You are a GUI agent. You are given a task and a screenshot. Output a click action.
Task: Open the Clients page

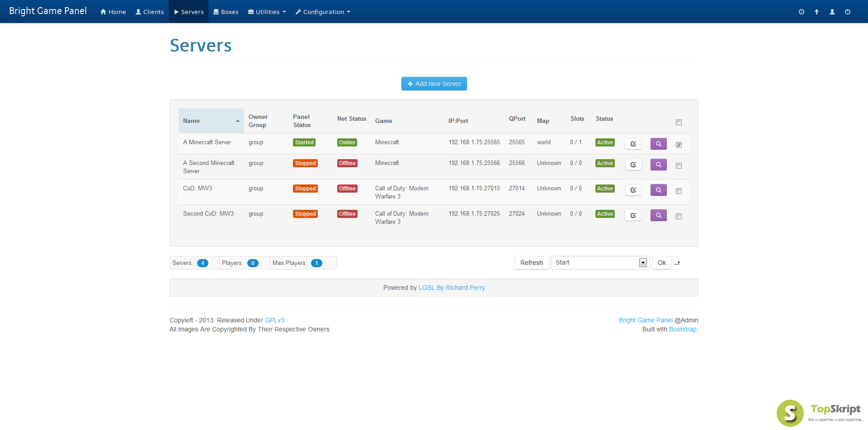[150, 12]
